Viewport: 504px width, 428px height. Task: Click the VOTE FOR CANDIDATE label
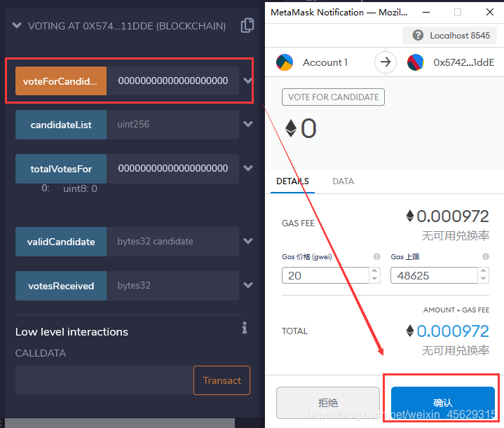point(333,97)
